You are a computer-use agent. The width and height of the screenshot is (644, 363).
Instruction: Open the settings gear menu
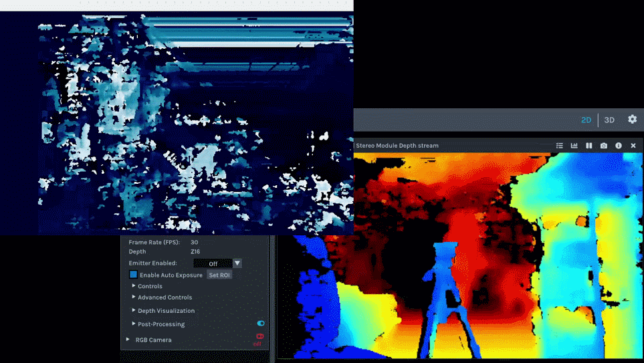(632, 120)
